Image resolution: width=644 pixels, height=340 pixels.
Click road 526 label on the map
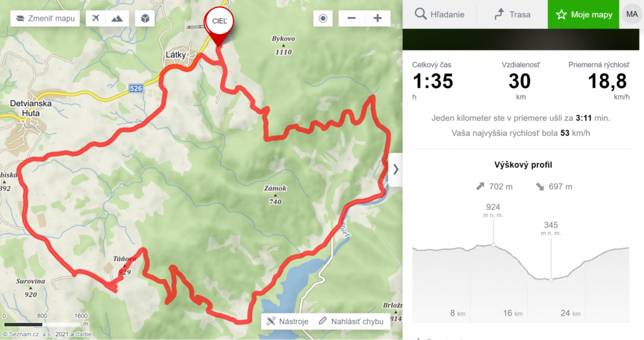(136, 88)
